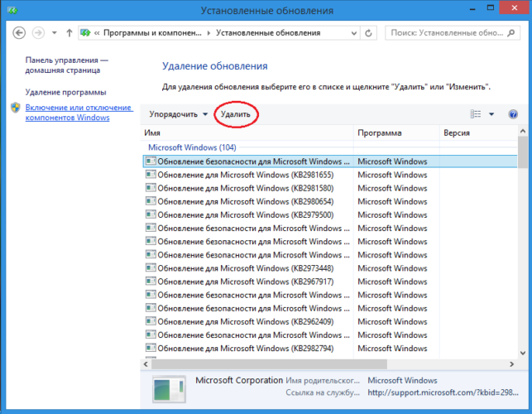The height and width of the screenshot is (414, 532).
Task: Expand the breadcrumb arrow after Программы и компонен...
Action: [x=208, y=33]
